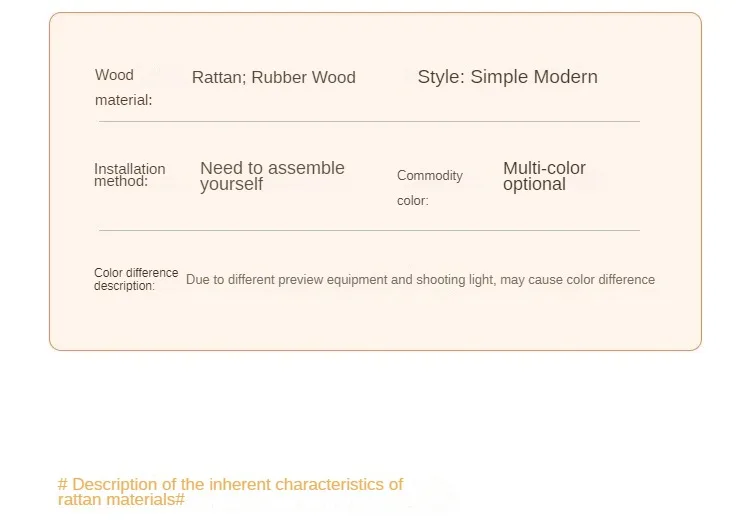Click the 'Commodity color:' label
This screenshot has height=532, width=750.
point(430,188)
